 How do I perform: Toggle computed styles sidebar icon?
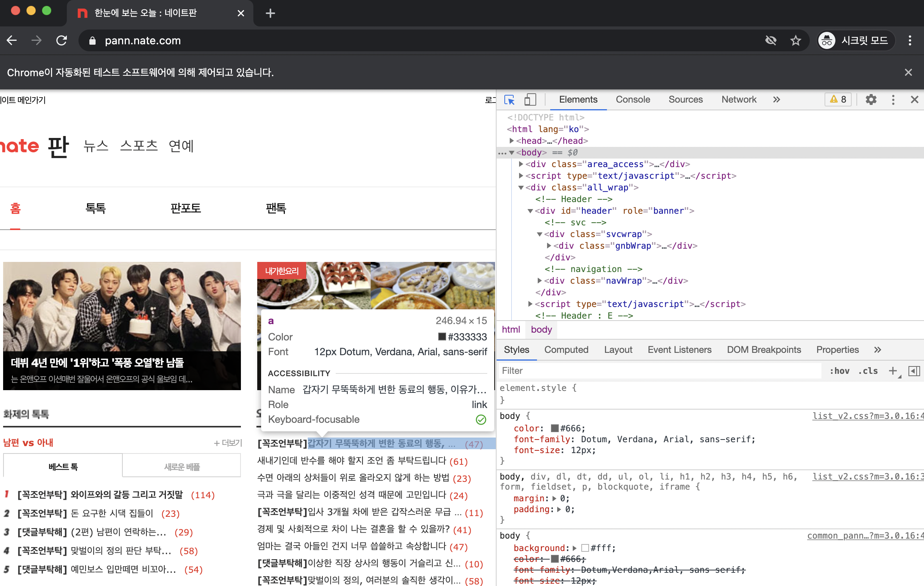pos(914,371)
